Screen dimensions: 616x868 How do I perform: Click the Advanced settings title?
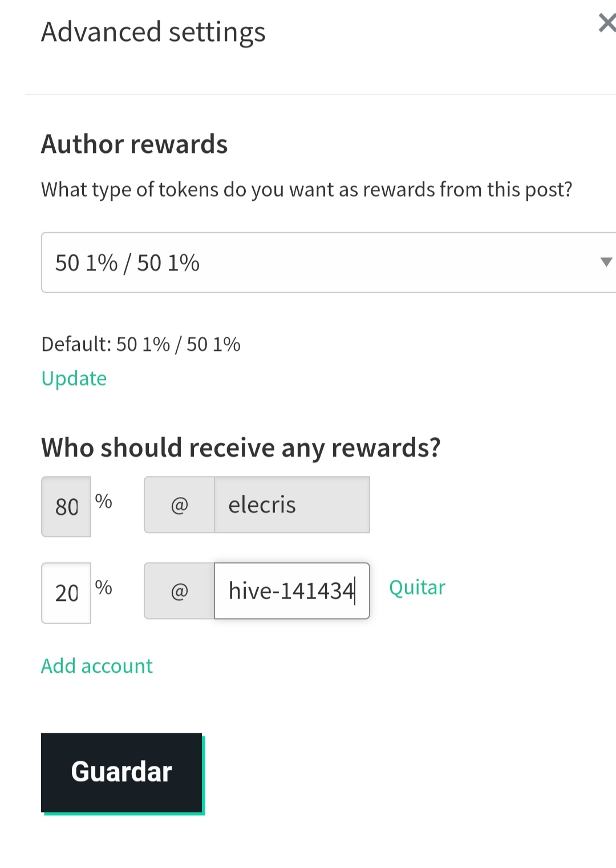coord(153,32)
